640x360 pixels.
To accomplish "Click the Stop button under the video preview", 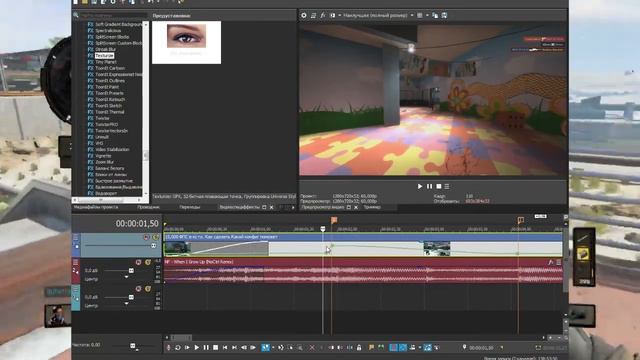I will coord(439,186).
